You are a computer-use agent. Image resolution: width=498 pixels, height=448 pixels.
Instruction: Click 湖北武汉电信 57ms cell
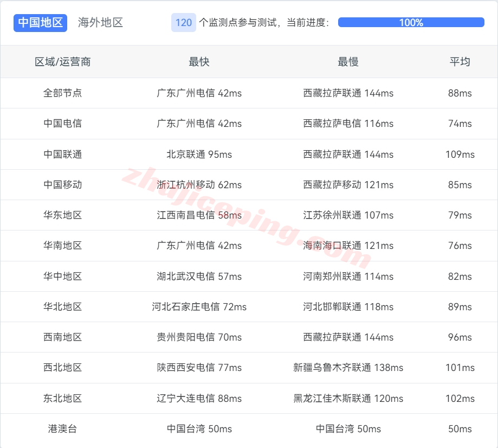click(199, 276)
